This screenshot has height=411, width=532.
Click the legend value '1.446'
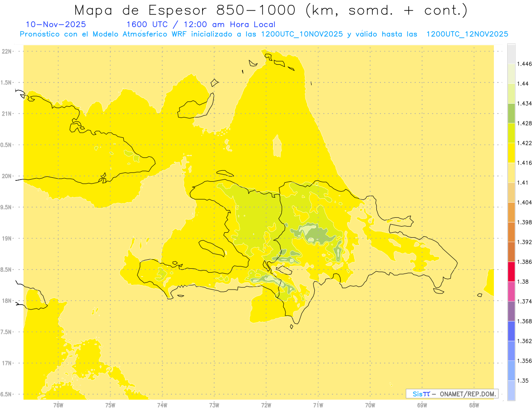(525, 64)
